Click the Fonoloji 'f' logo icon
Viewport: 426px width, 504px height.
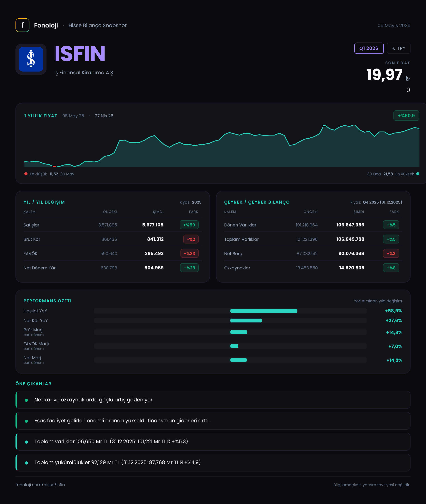tap(22, 25)
